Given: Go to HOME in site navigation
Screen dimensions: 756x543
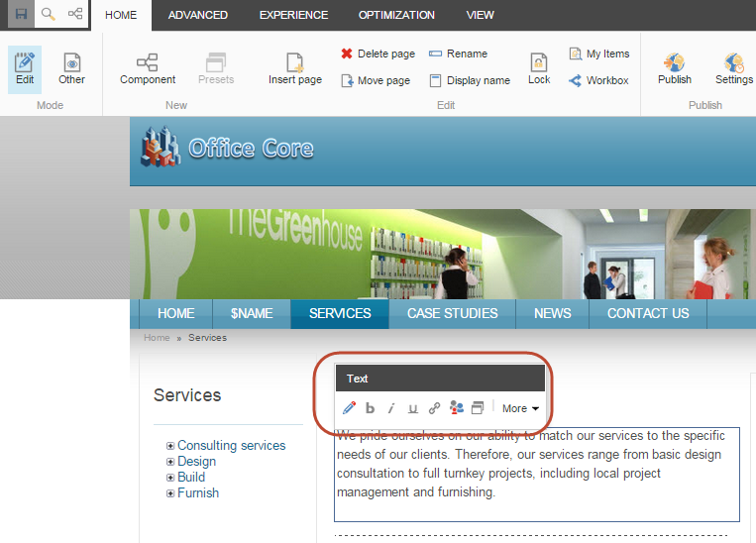Looking at the screenshot, I should click(176, 313).
